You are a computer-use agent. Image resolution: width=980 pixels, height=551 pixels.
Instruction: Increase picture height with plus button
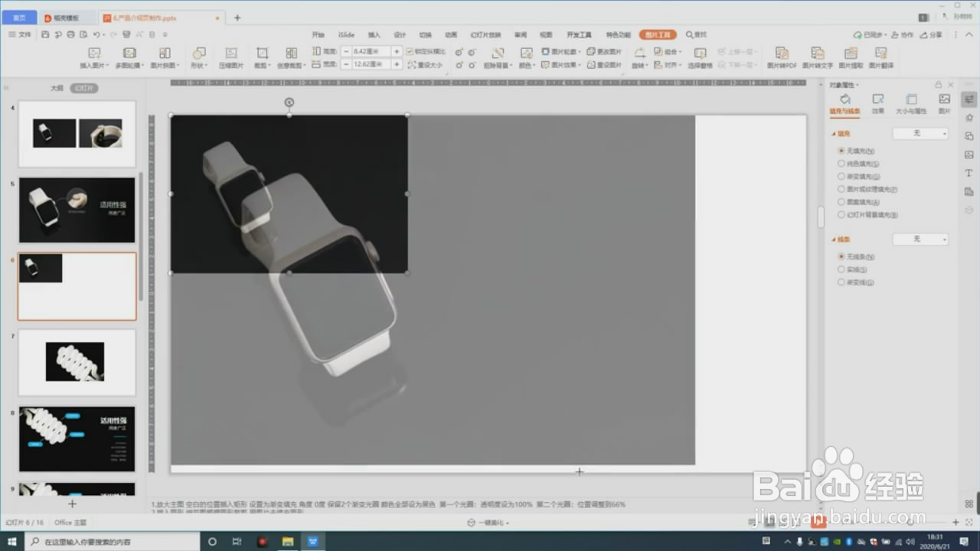pos(396,51)
